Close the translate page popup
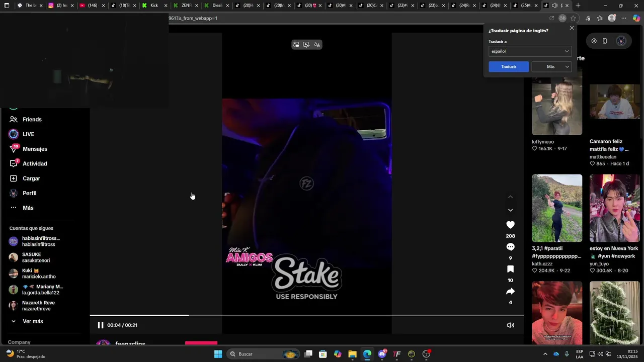The height and width of the screenshot is (362, 644). (572, 28)
